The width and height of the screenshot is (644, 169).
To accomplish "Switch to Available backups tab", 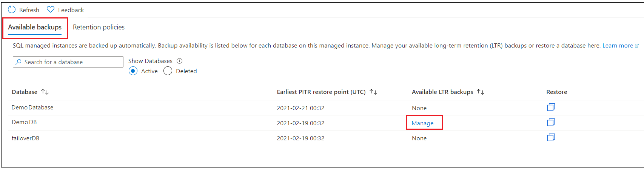I will pos(35,27).
